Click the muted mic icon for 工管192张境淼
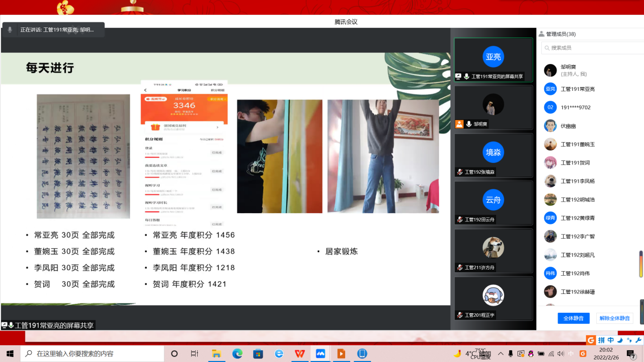The image size is (644, 362). pos(459,172)
